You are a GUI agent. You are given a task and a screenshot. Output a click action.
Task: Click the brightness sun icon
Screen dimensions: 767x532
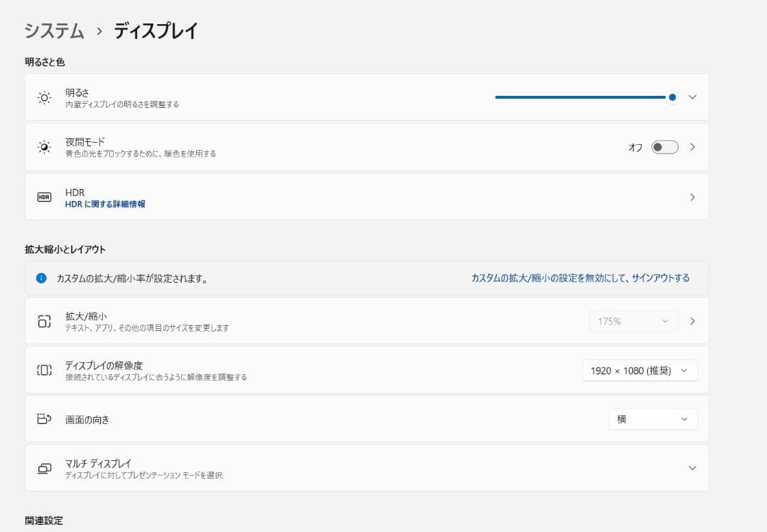pos(44,98)
